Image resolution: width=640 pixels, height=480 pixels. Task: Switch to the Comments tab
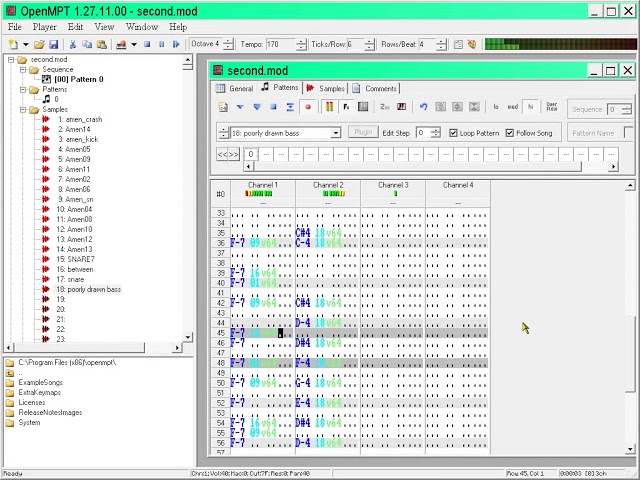tap(375, 89)
